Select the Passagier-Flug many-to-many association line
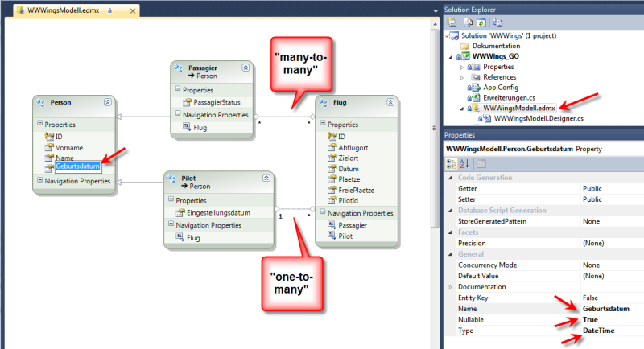This screenshot has width=644, height=349. click(284, 117)
